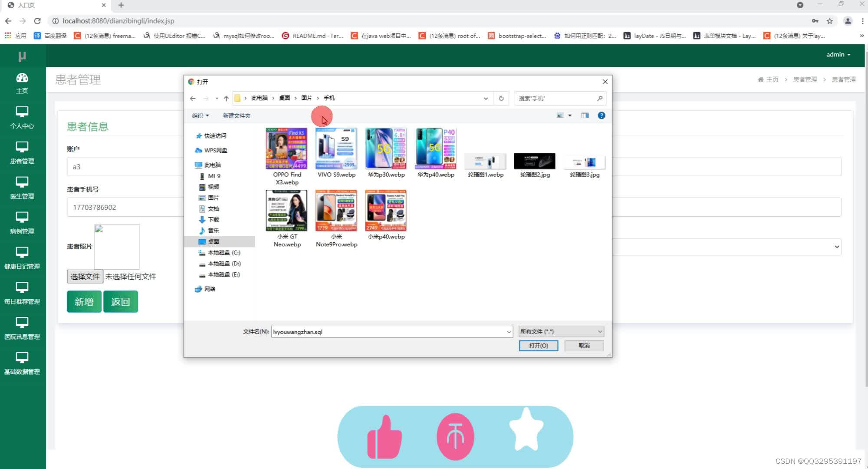Click the green 新增 button
The image size is (868, 469).
point(84,302)
